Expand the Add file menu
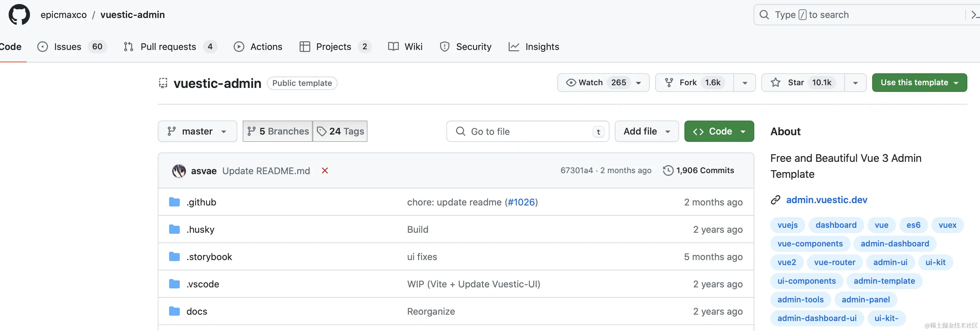The width and height of the screenshot is (980, 331). [x=646, y=131]
